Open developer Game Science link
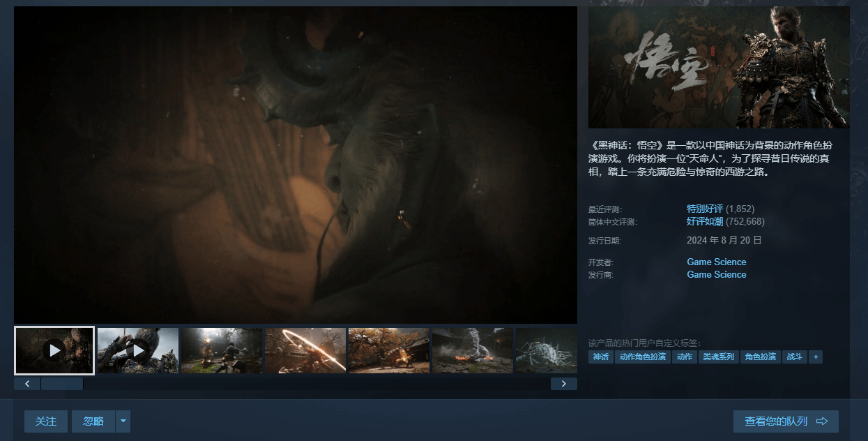The width and height of the screenshot is (868, 441). 716,262
